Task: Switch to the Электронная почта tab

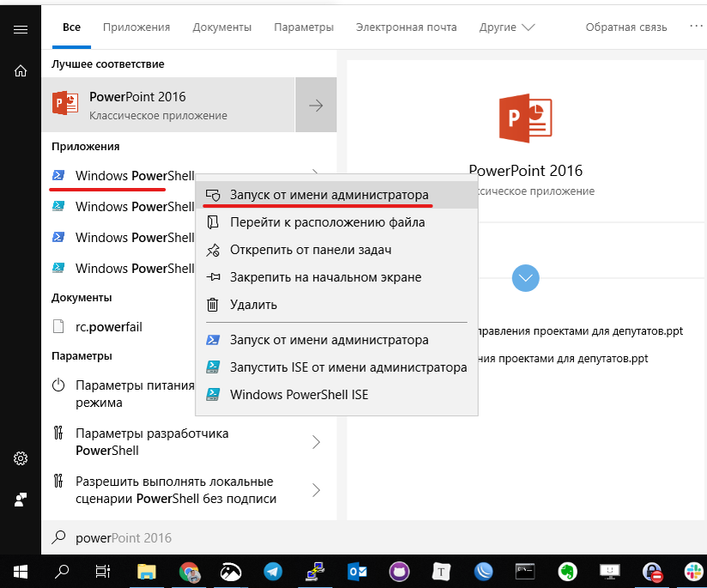Action: [406, 27]
